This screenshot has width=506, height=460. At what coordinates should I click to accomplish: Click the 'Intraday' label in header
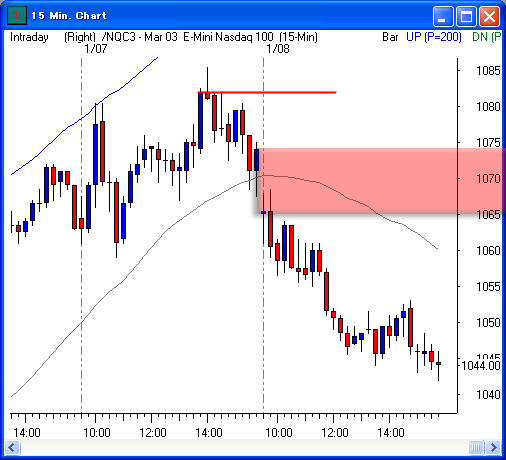click(29, 37)
